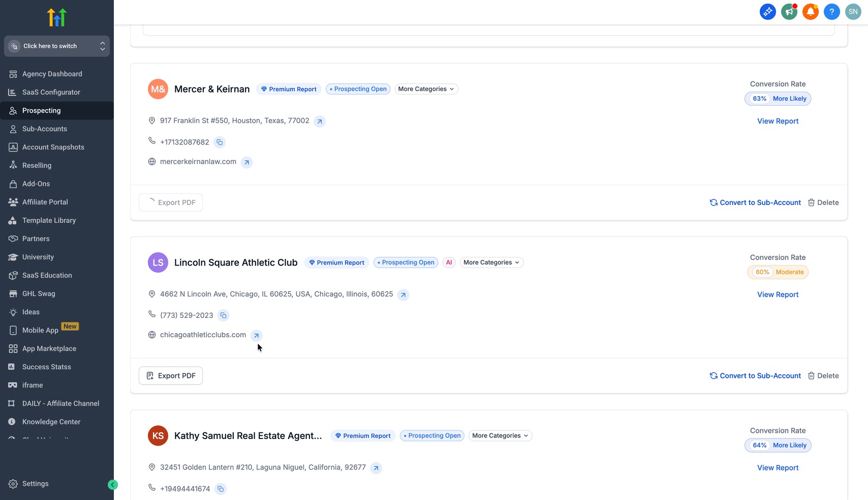Click the HighLevel arrows logo
Viewport: 868px width, 500px height.
point(57,17)
